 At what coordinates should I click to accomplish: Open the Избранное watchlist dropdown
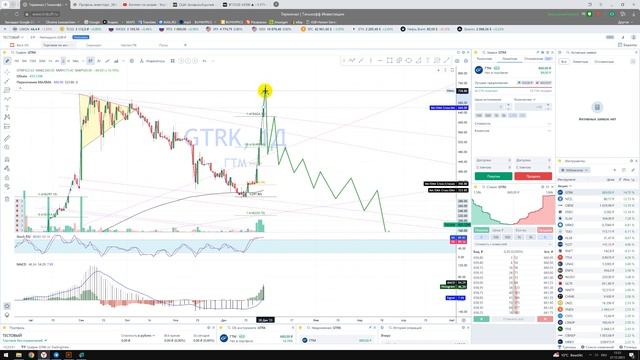[x=574, y=170]
